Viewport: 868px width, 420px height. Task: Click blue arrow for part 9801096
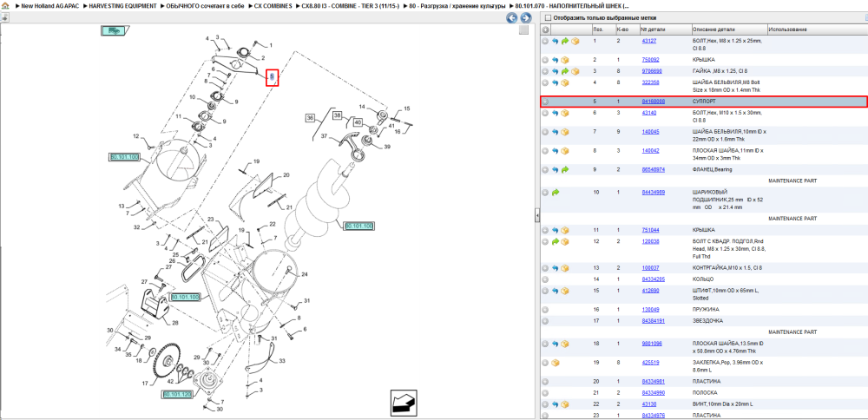[x=556, y=344]
